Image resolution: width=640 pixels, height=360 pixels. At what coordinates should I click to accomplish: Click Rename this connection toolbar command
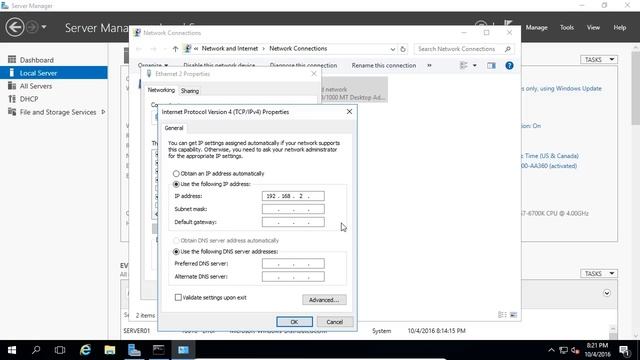coord(384,65)
